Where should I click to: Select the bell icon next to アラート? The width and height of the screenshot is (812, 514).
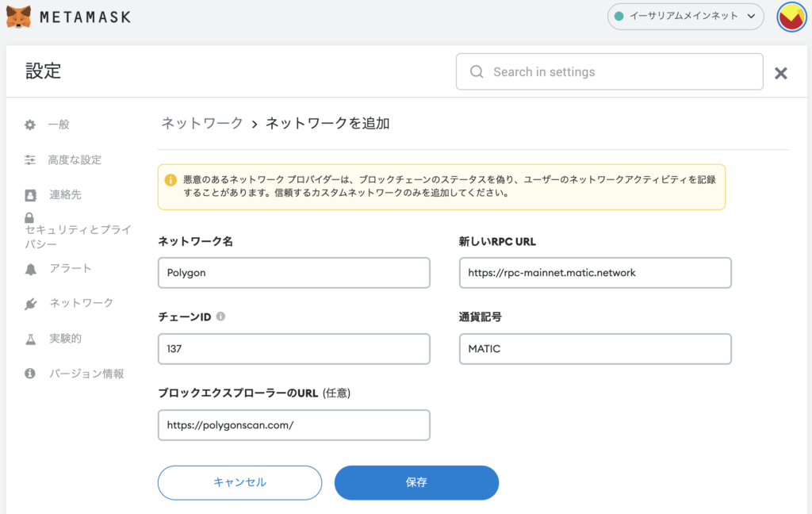pos(29,268)
